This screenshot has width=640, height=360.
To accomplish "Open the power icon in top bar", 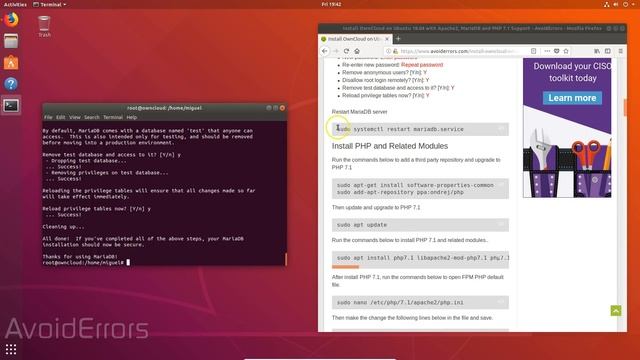I will coord(625,4).
